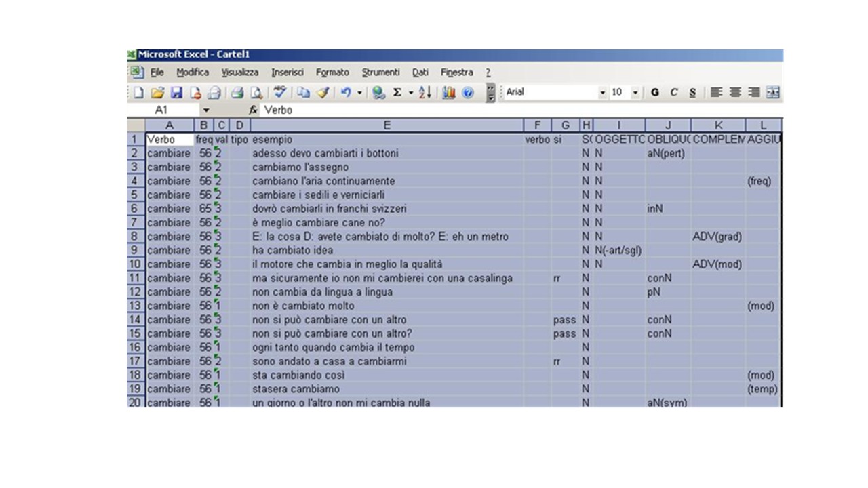This screenshot has width=868, height=488.
Task: Save the workbook with the floppy icon
Action: click(x=176, y=93)
